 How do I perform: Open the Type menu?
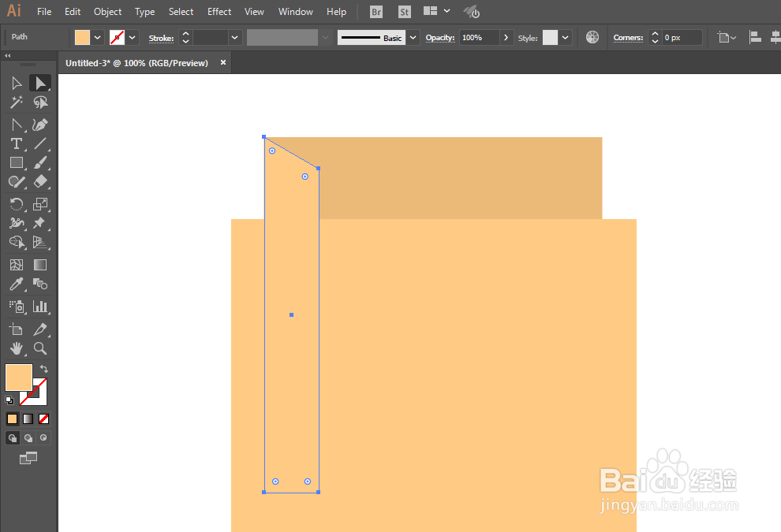click(145, 12)
